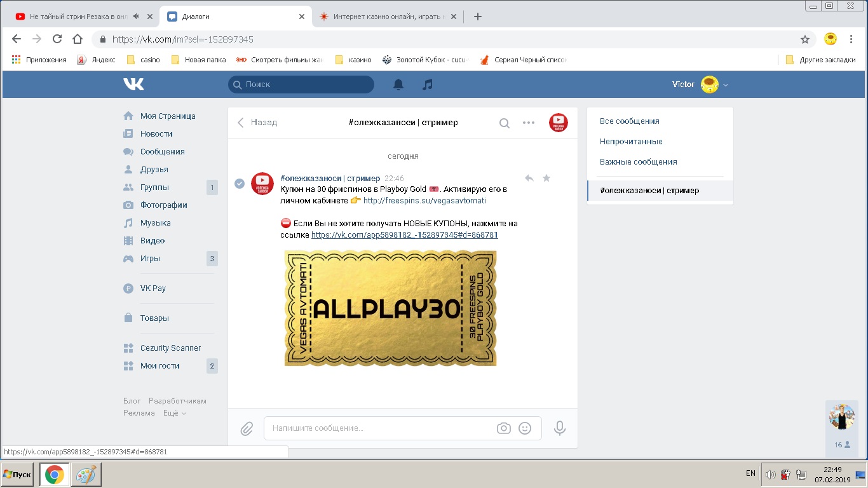
Task: Expand the Ещё footer dropdown
Action: (175, 413)
